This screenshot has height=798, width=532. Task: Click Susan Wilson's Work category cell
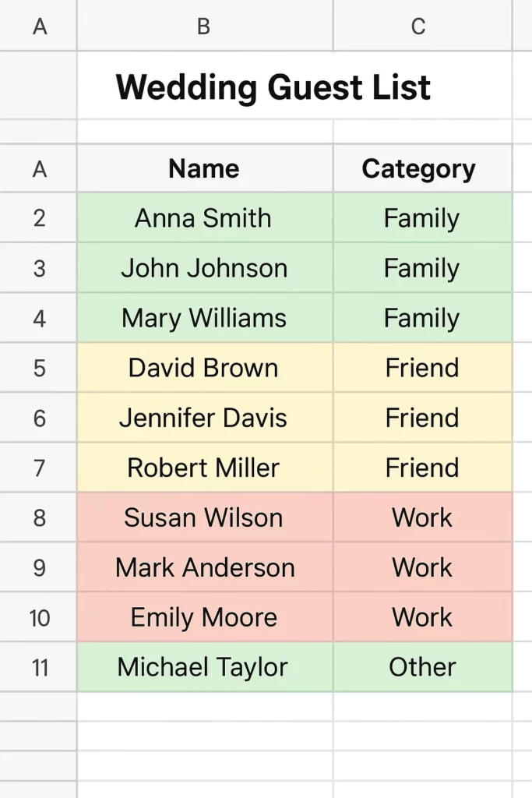421,517
